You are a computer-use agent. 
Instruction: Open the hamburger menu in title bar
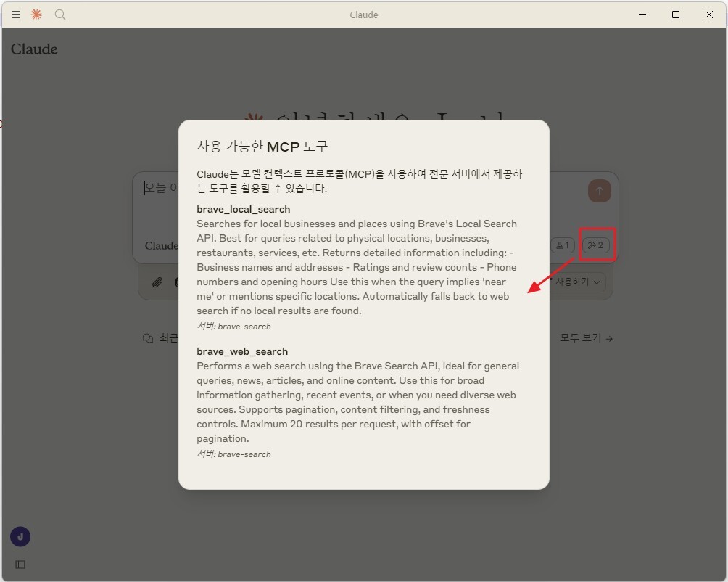pos(16,15)
